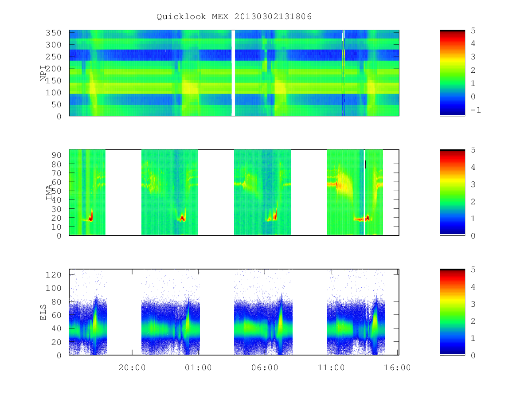Image resolution: width=532 pixels, height=399 pixels.
Task: Click the -1 label on NPI color bar
Action: tap(475, 110)
